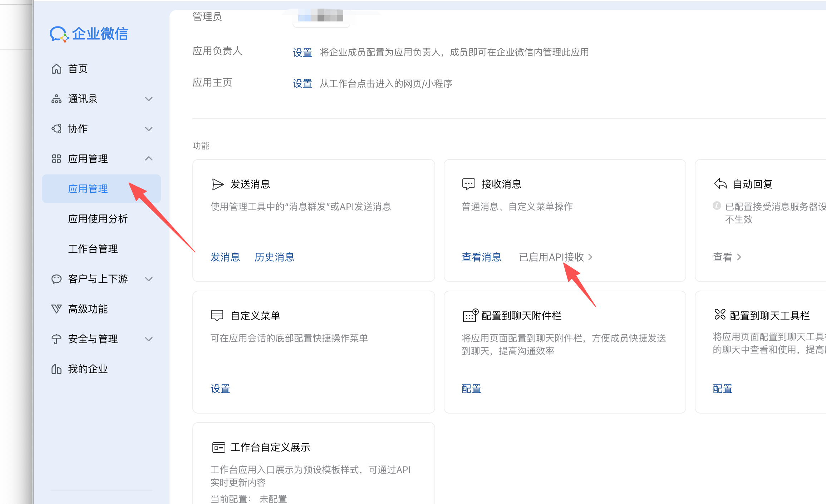Image resolution: width=826 pixels, height=504 pixels.
Task: Click the paper-plane icon on 发送消息 card
Action: [218, 184]
